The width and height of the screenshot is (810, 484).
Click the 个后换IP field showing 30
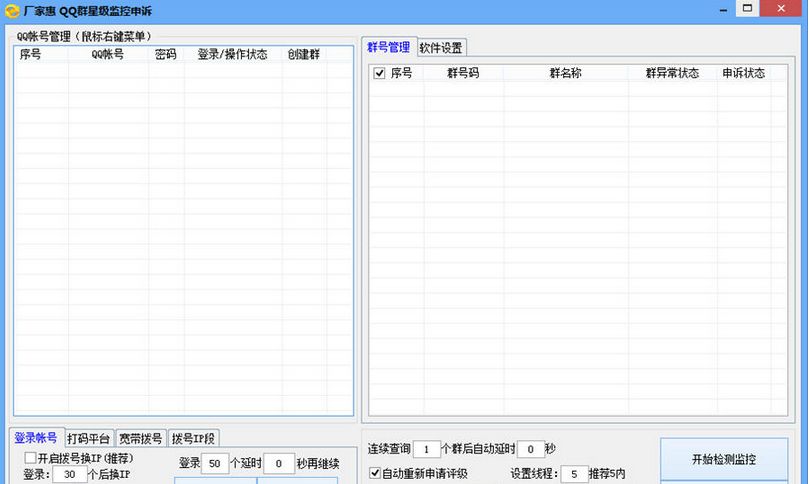point(70,474)
